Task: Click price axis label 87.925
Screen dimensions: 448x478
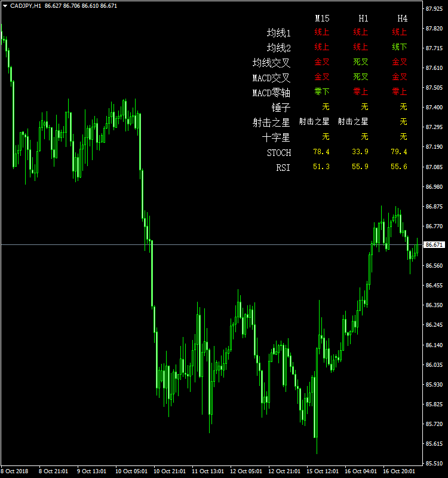Action: coord(434,9)
